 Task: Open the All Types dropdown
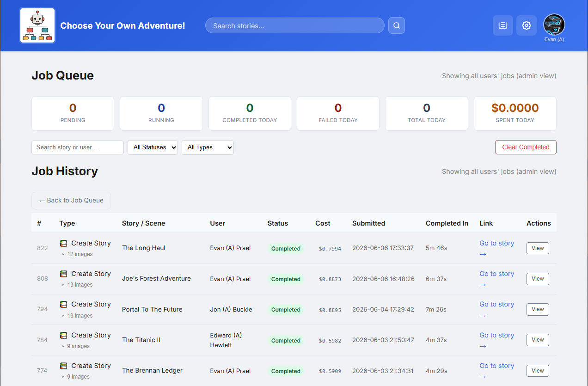208,147
